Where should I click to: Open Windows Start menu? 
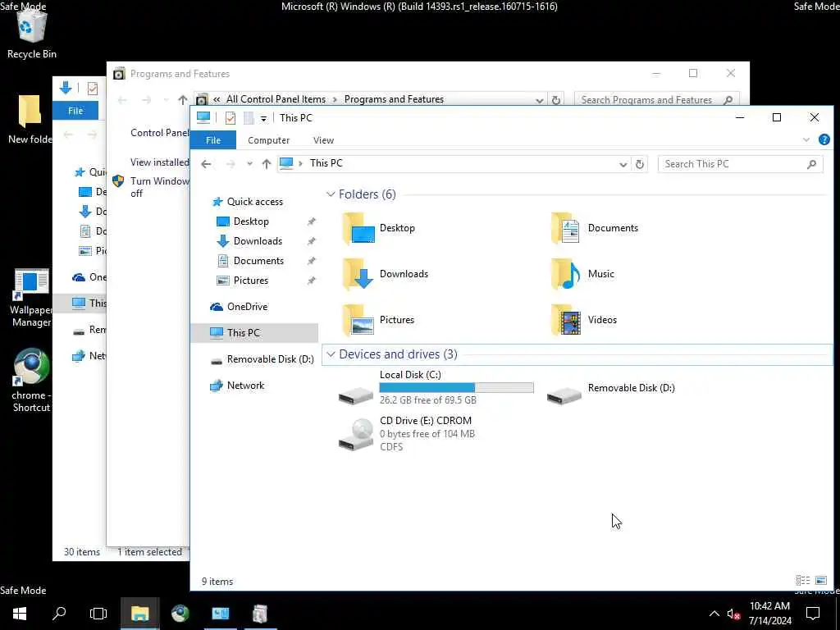tap(20, 614)
